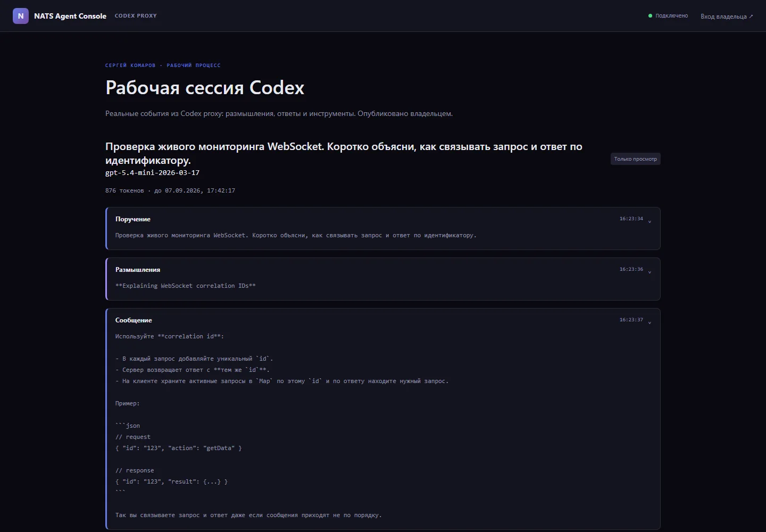
Task: Click the Подключено status text
Action: pos(671,16)
